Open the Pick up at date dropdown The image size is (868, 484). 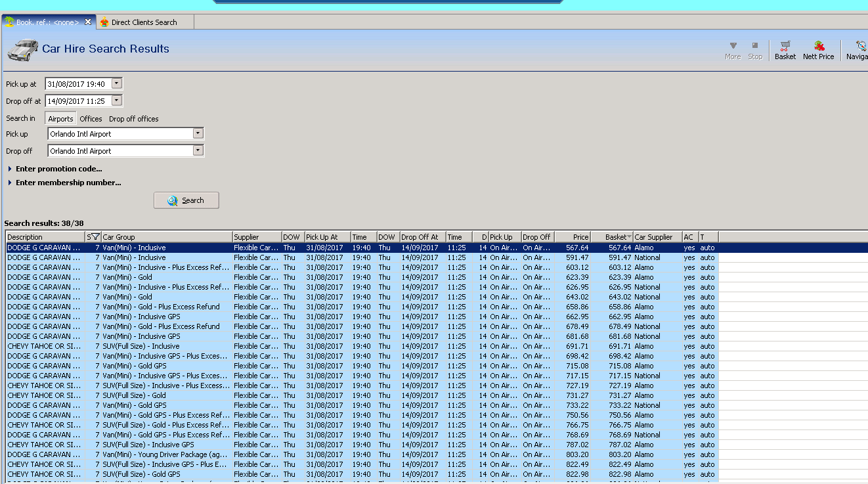coord(117,83)
